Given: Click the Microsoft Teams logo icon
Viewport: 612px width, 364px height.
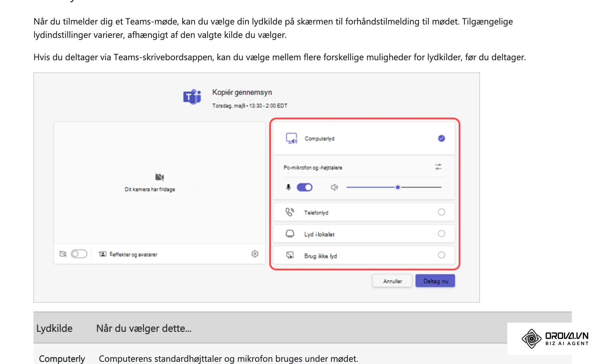Looking at the screenshot, I should (x=192, y=97).
